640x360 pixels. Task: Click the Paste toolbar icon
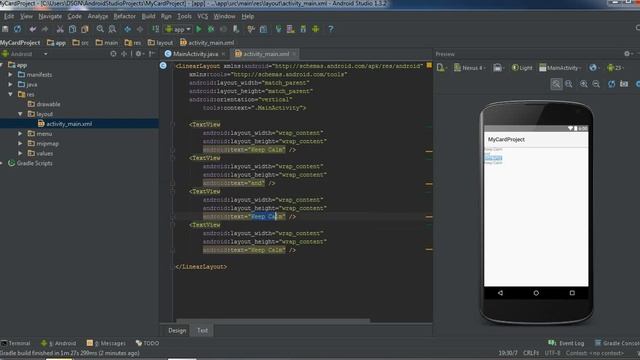tap(84, 29)
